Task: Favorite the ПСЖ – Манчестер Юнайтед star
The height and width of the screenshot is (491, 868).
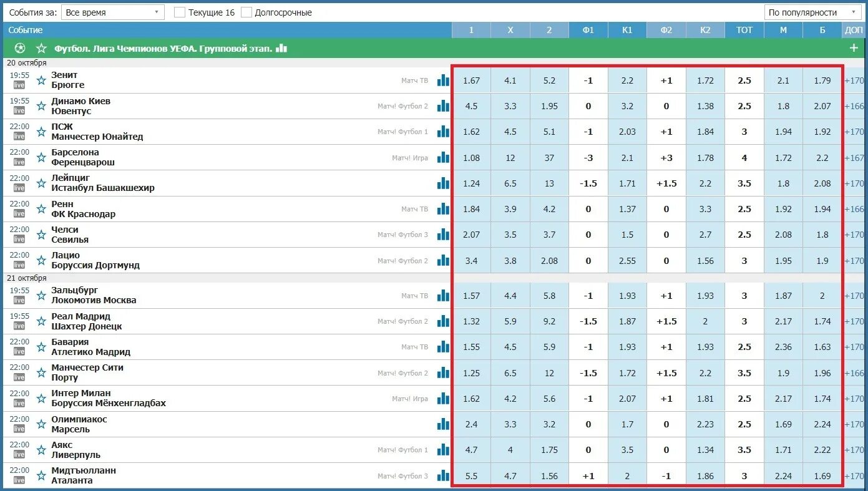Action: 41,132
